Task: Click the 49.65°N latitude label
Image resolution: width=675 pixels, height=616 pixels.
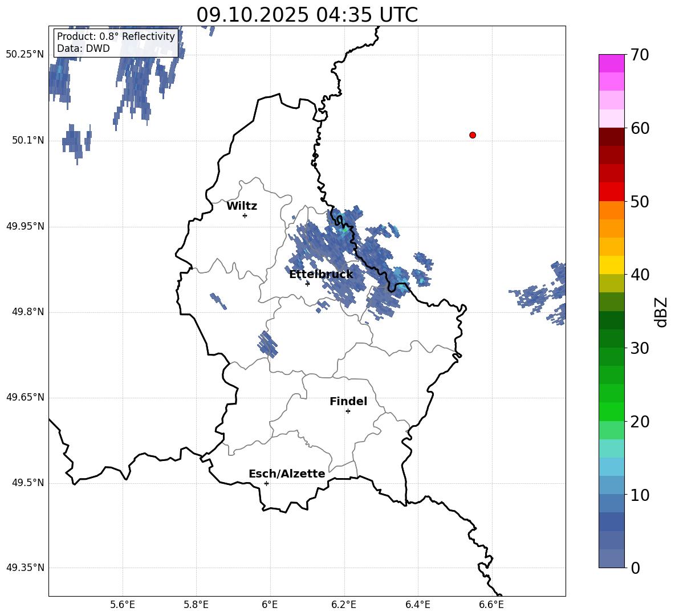Action: point(25,397)
